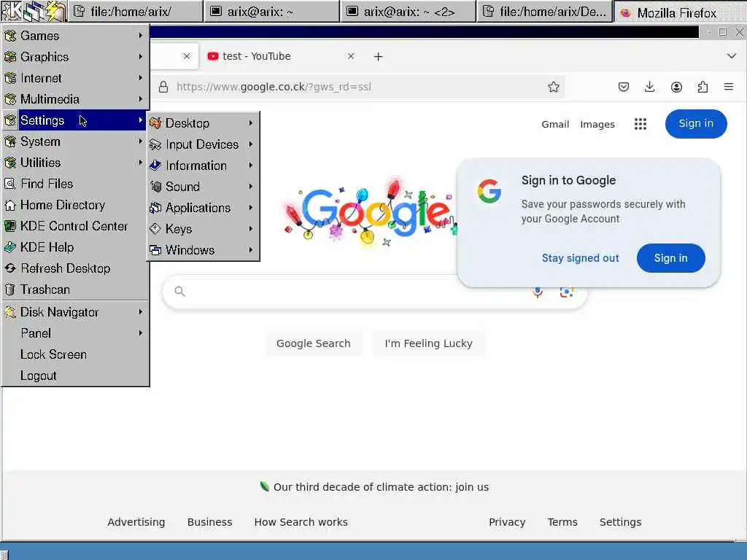
Task: Expand the Games submenu
Action: 75,36
